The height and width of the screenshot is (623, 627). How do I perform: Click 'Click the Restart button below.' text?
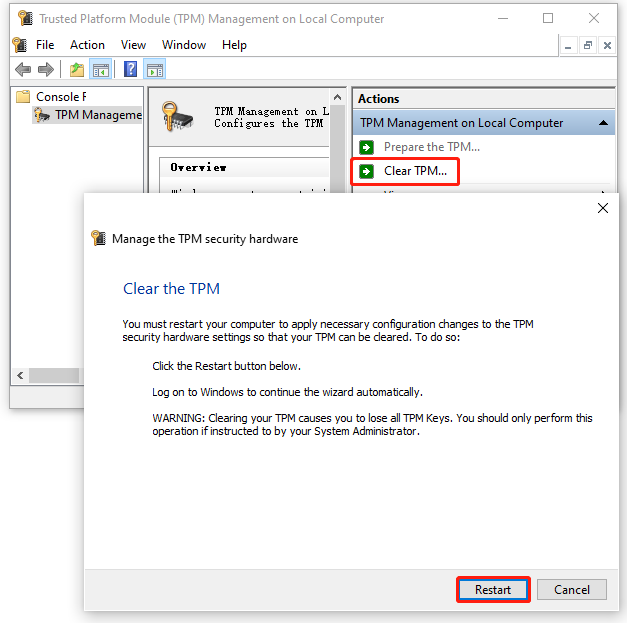(226, 366)
